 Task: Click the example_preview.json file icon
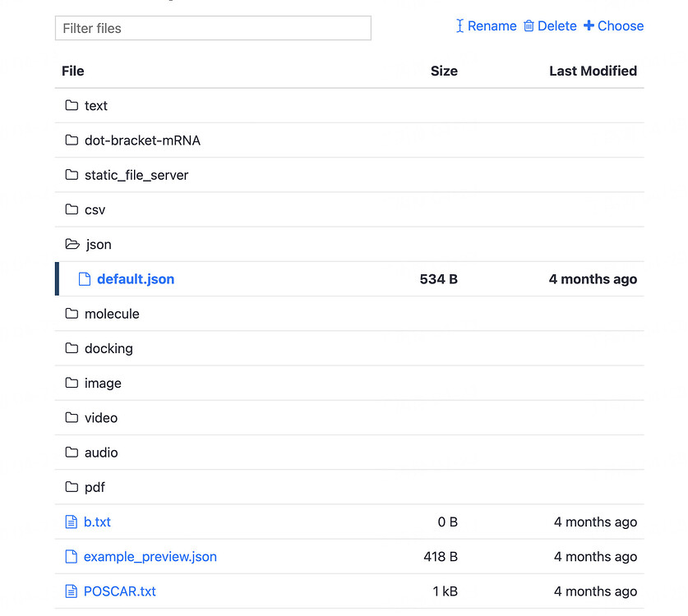(x=71, y=557)
